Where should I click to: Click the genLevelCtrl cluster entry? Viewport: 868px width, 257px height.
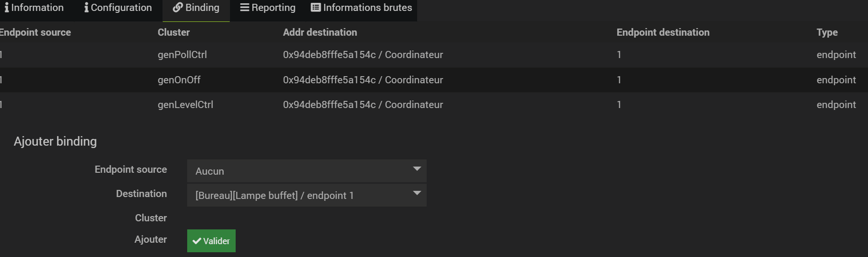point(185,105)
